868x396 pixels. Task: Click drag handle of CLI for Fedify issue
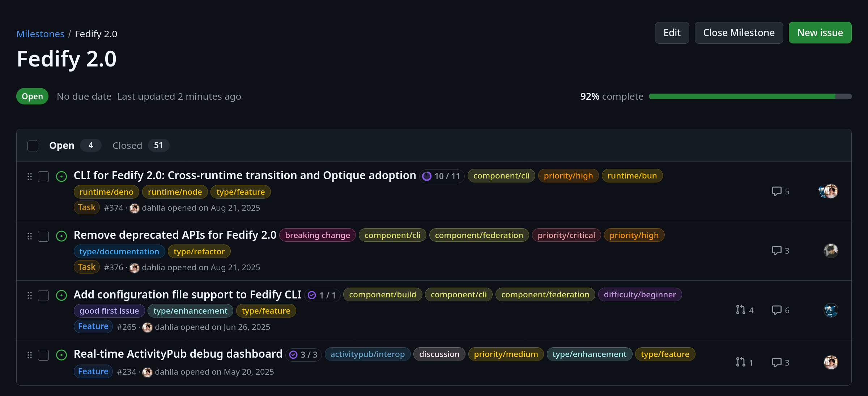click(30, 177)
